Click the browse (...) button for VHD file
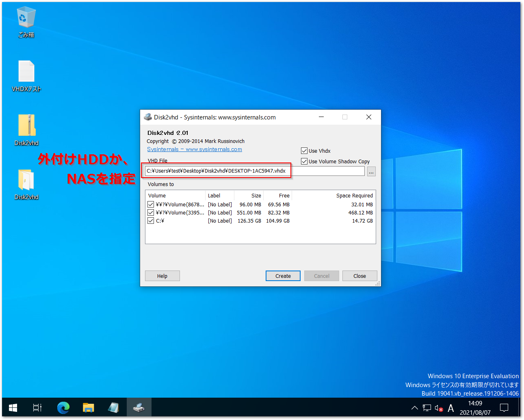 pos(371,171)
